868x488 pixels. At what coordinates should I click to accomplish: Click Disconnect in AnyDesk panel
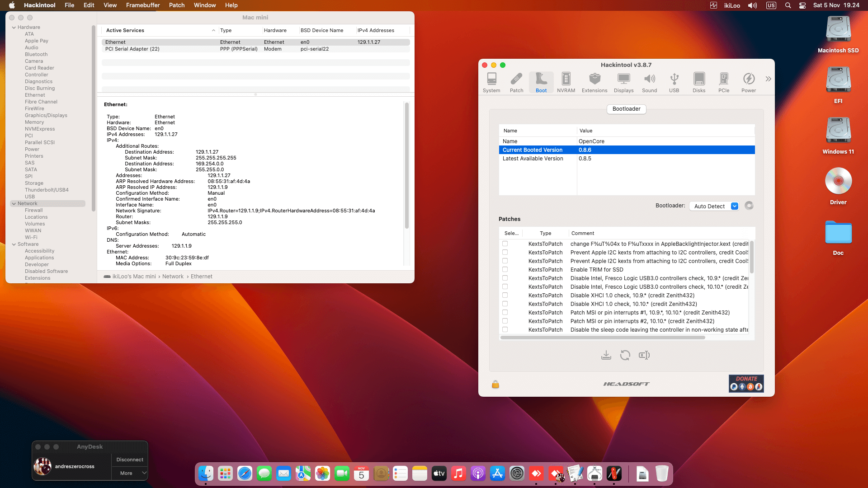pos(130,460)
